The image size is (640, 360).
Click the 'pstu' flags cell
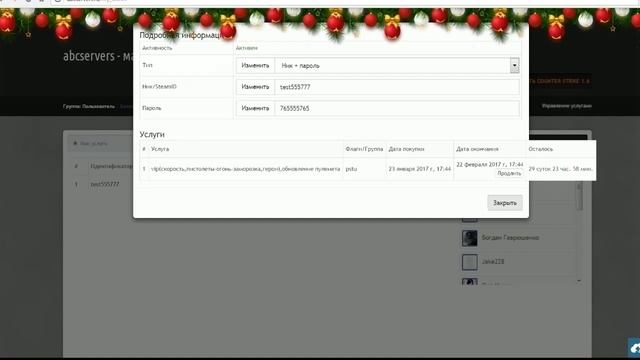click(351, 169)
